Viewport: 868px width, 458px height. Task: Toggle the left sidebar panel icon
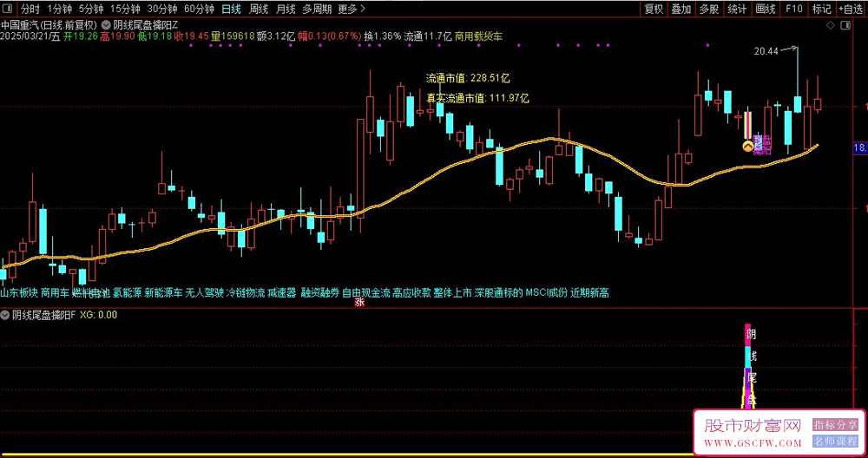pyautogui.click(x=7, y=9)
